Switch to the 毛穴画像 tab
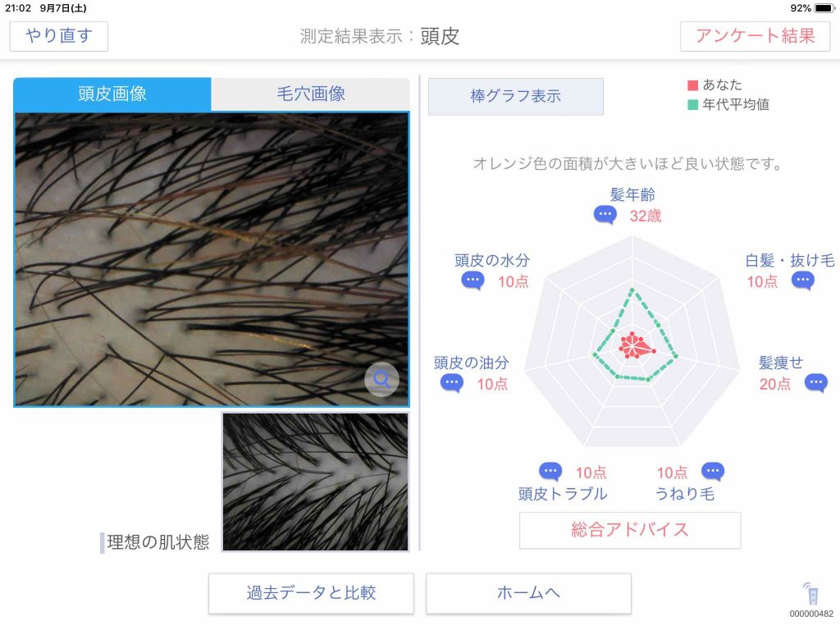 click(311, 94)
